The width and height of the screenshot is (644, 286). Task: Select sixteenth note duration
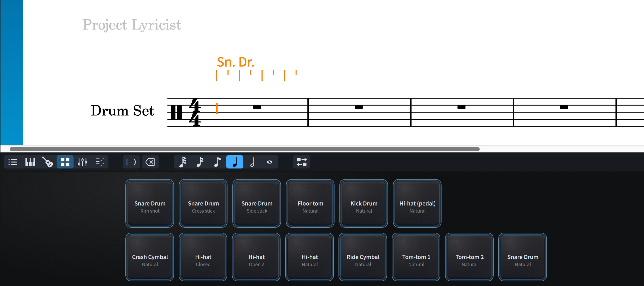(200, 162)
